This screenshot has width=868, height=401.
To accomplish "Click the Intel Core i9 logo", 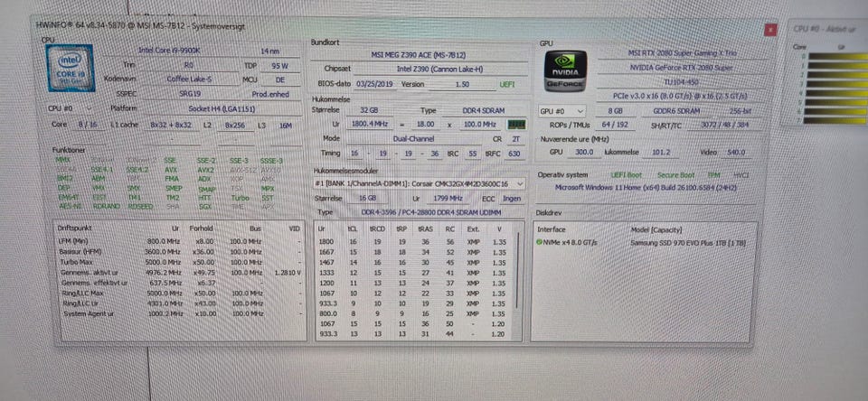I will pos(70,68).
